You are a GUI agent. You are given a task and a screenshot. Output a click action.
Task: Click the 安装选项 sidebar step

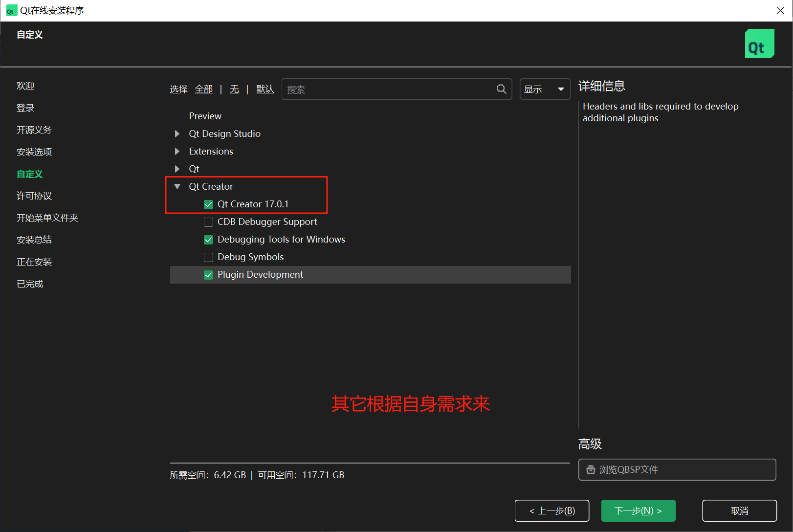pyautogui.click(x=34, y=152)
